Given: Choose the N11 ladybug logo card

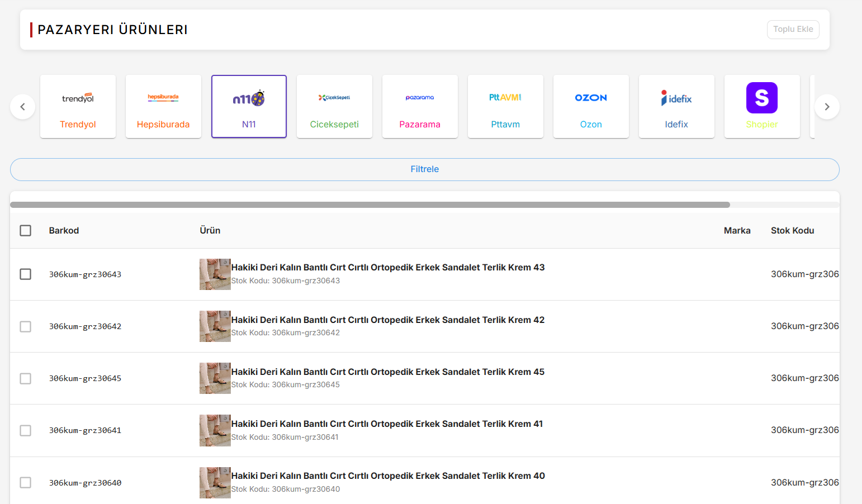Looking at the screenshot, I should 249,106.
